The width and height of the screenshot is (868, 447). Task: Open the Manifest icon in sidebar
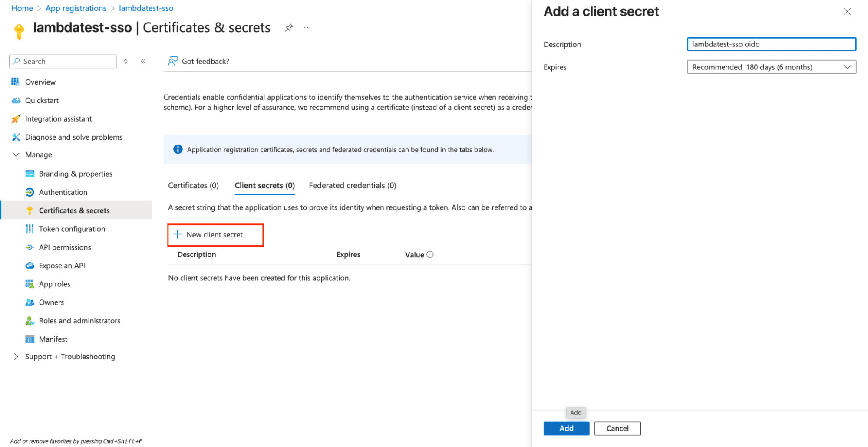(29, 339)
